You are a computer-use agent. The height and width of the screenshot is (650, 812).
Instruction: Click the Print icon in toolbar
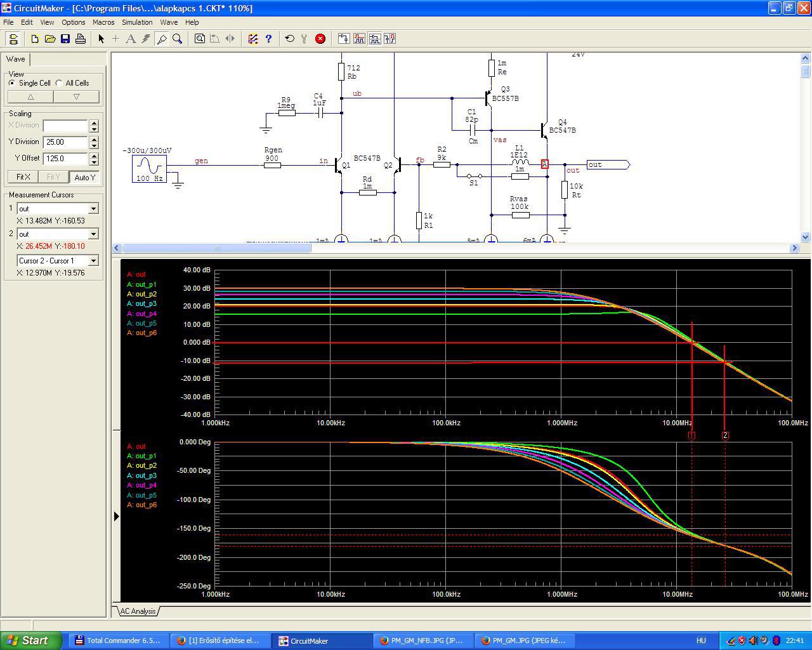pyautogui.click(x=81, y=39)
